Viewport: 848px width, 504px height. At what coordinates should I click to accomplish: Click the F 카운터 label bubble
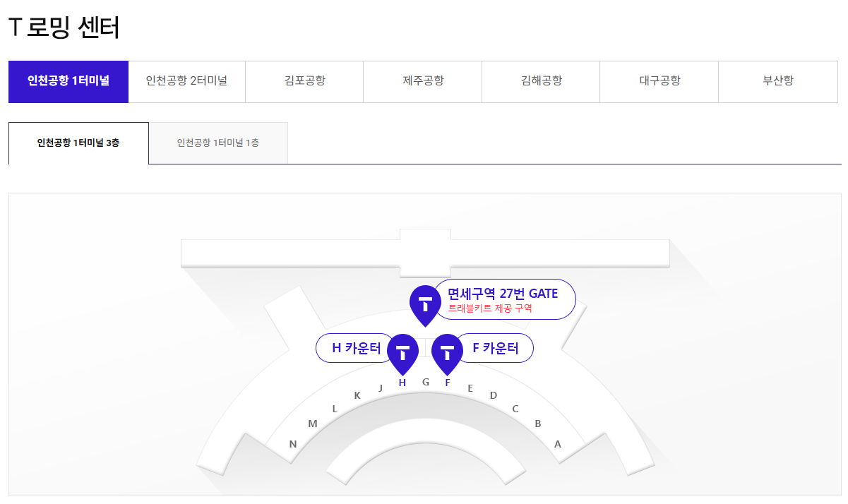coord(494,348)
